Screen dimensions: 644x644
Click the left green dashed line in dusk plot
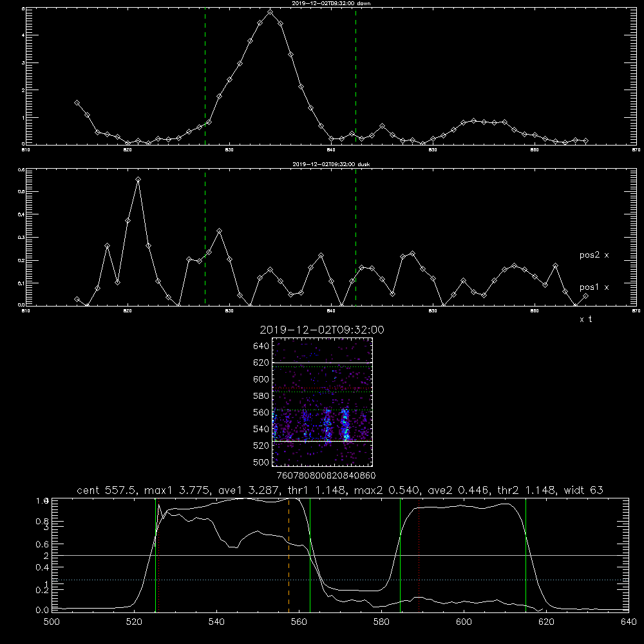[x=205, y=238]
